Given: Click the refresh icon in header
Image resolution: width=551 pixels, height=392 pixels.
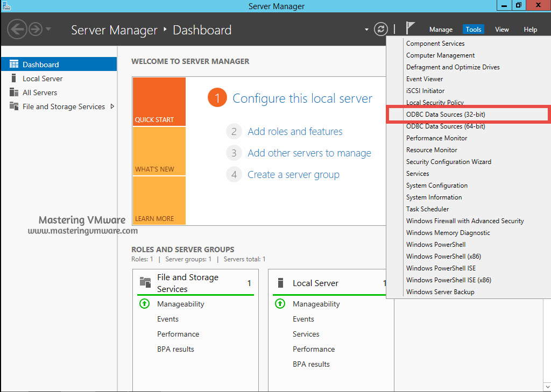Looking at the screenshot, I should coord(380,29).
